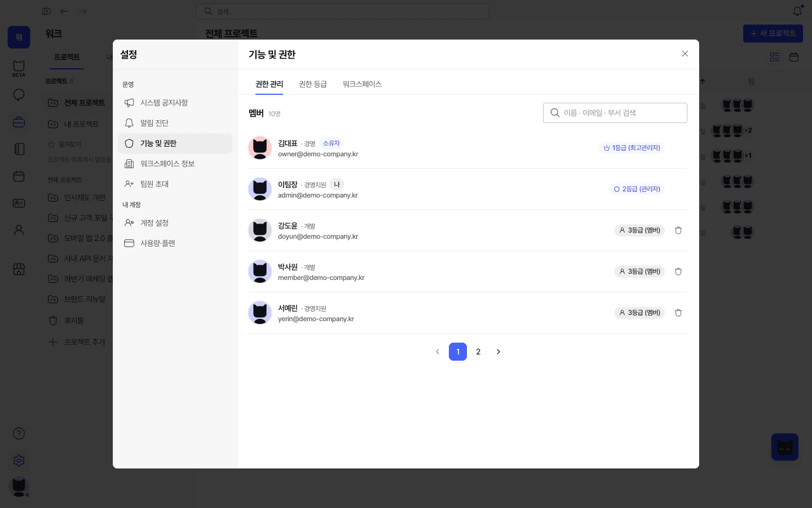Switch to calendar view icon at top right

794,57
